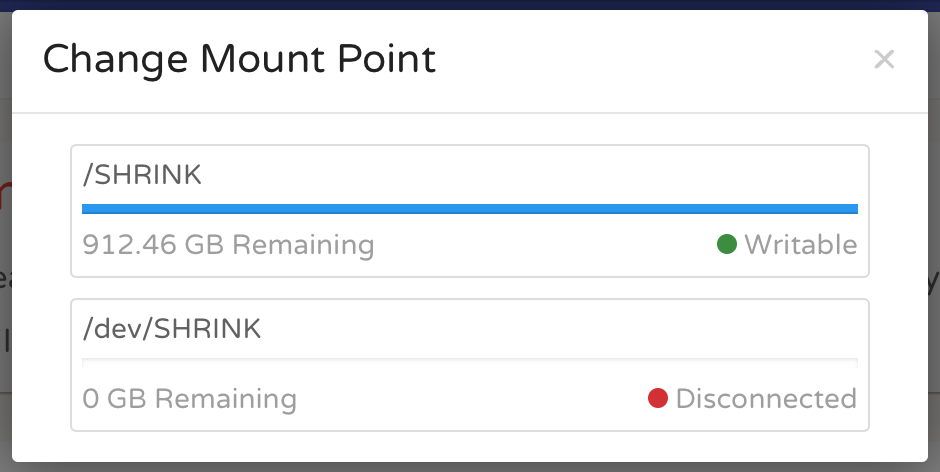The height and width of the screenshot is (472, 940).
Task: Click the dark backdrop above the dialog
Action: tap(469, 4)
